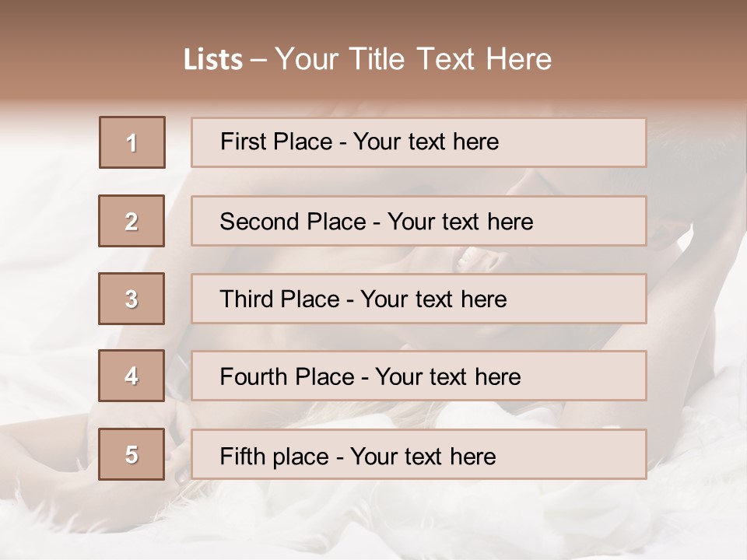
Task: Click the background photo below the fifth row
Action: (373, 521)
